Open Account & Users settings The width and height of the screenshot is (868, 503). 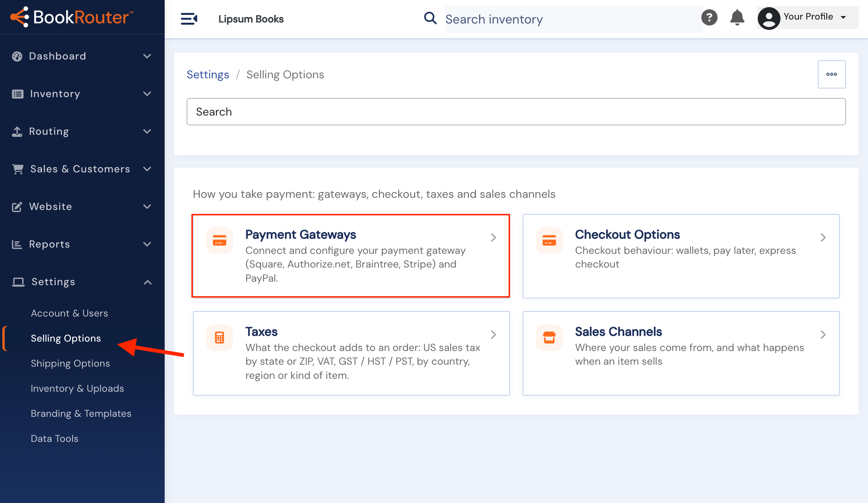click(x=69, y=313)
